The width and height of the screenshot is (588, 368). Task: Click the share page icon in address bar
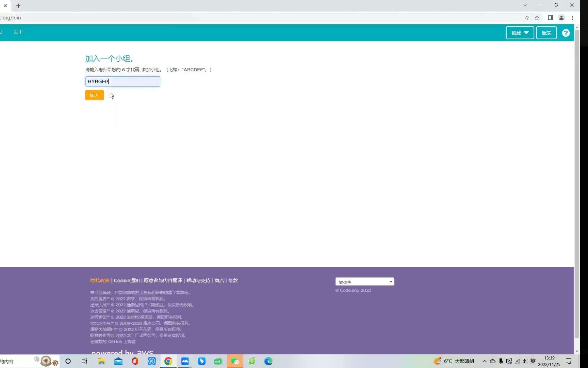tap(526, 18)
